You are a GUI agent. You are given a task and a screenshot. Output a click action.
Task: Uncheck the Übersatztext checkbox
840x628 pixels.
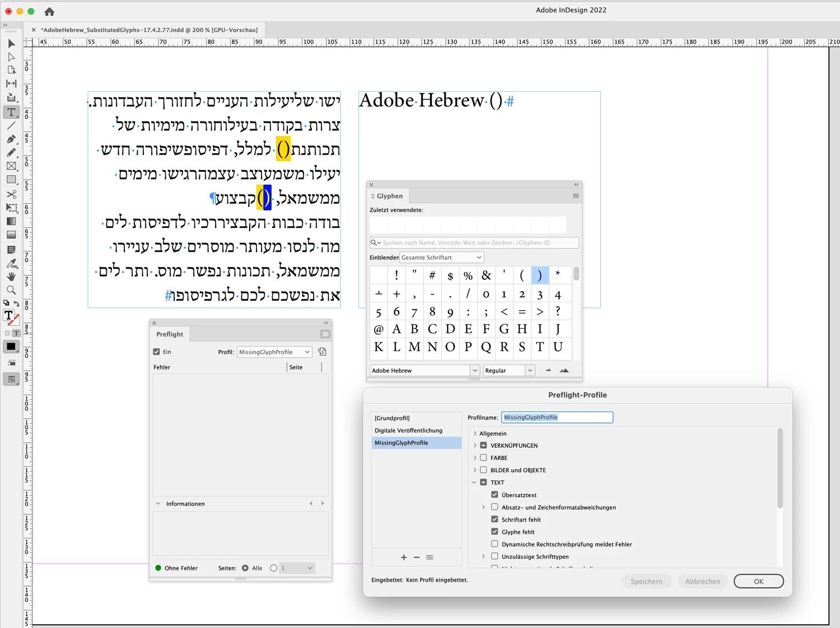click(x=494, y=495)
